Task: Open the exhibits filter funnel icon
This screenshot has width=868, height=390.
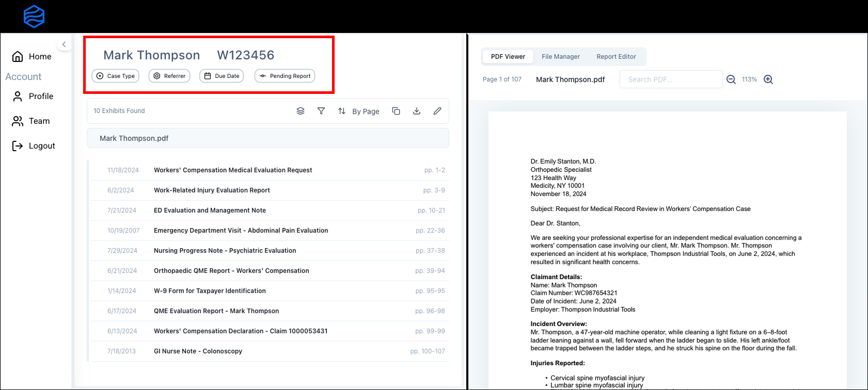Action: [x=321, y=111]
